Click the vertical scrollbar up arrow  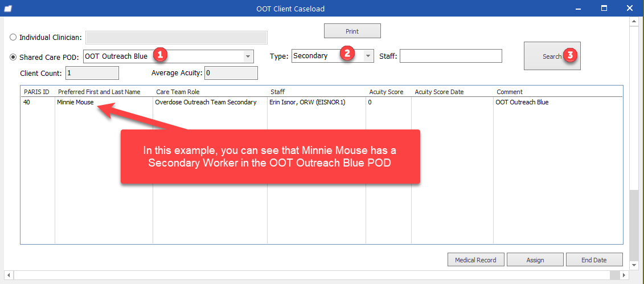(634, 22)
